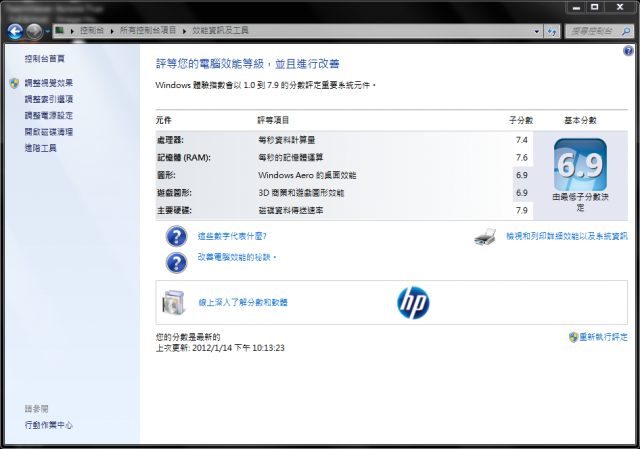Refresh the address bar location

tap(552, 31)
